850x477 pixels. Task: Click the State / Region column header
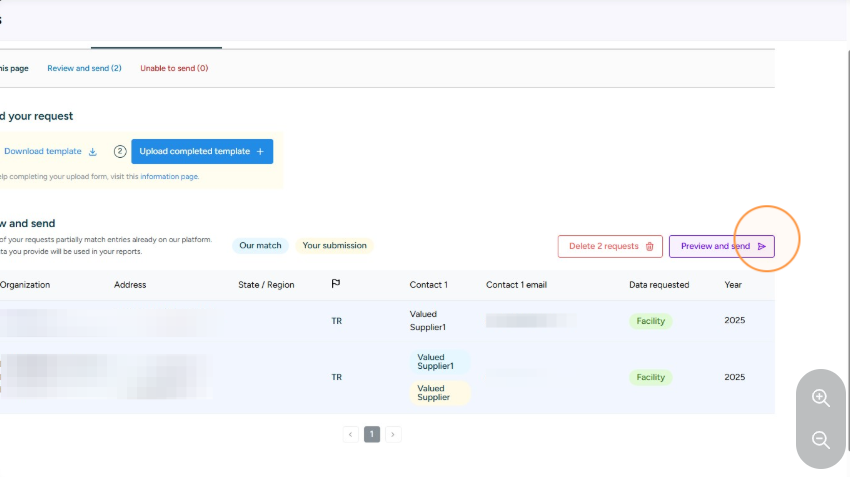pyautogui.click(x=266, y=285)
